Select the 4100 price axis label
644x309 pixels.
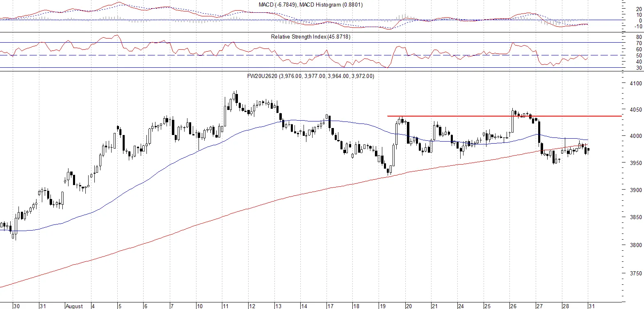click(636, 83)
